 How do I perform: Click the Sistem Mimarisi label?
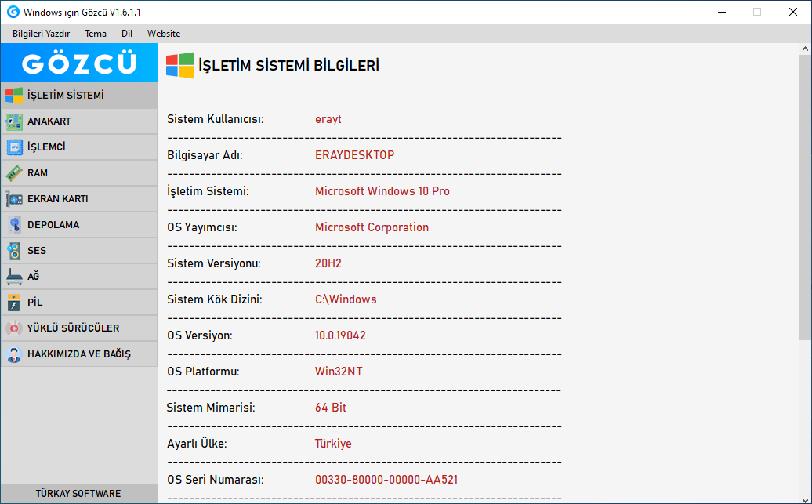[211, 408]
